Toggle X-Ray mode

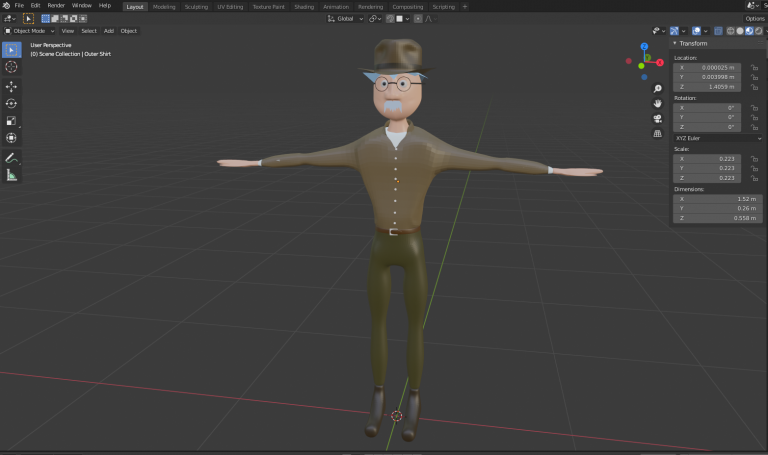point(718,31)
